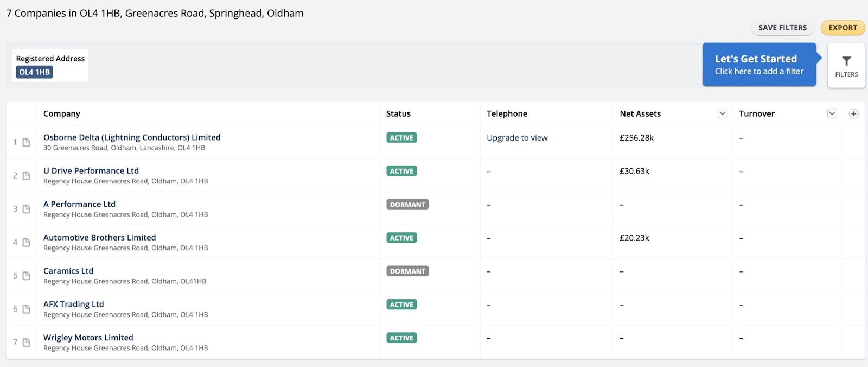
Task: Click ACTIVE badge for AFX Trading Ltd
Action: pyautogui.click(x=401, y=305)
